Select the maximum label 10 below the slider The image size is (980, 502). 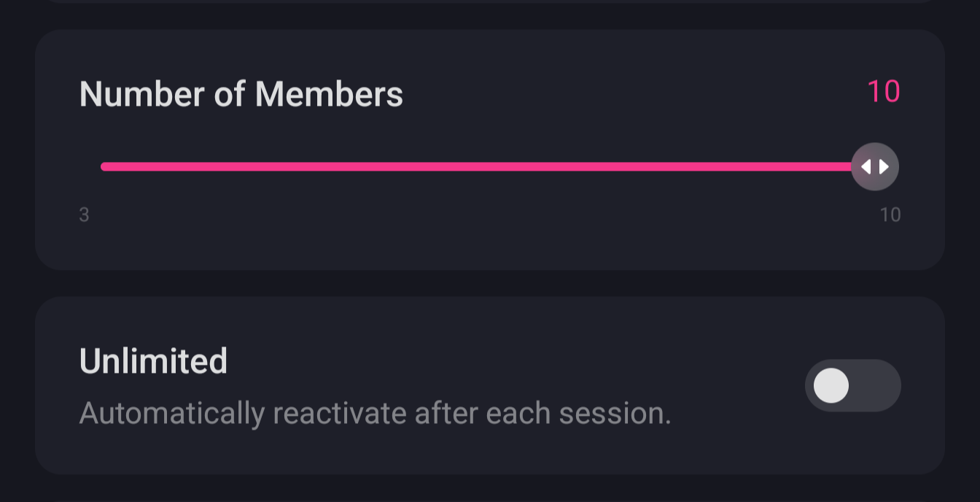[x=890, y=215]
